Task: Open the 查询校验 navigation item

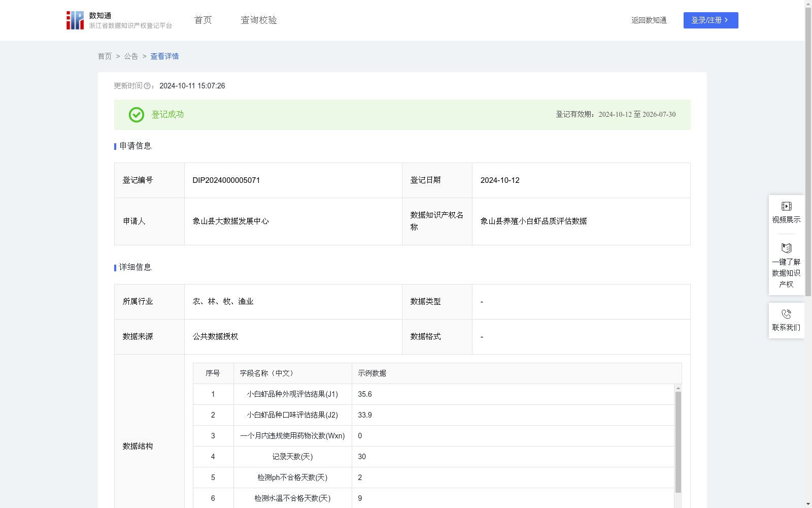Action: (258, 20)
